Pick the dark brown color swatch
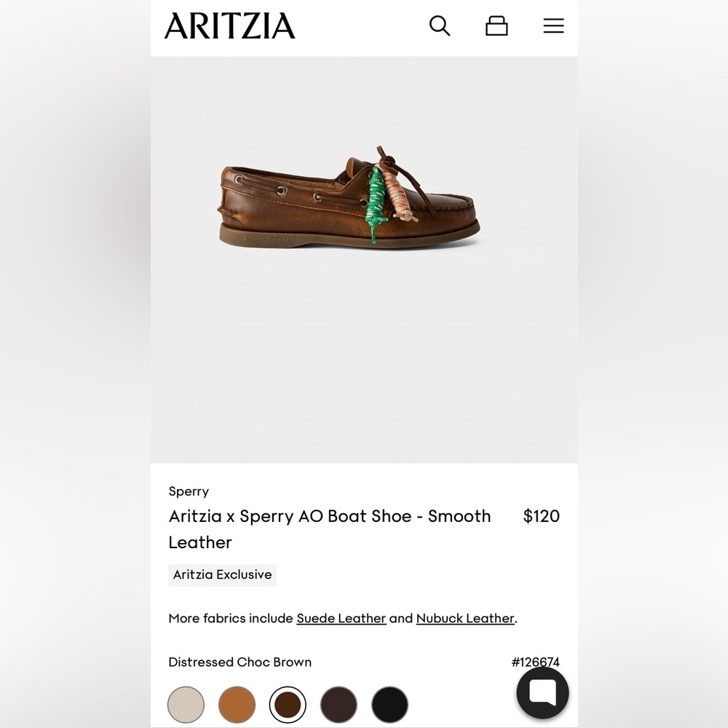 (x=339, y=705)
